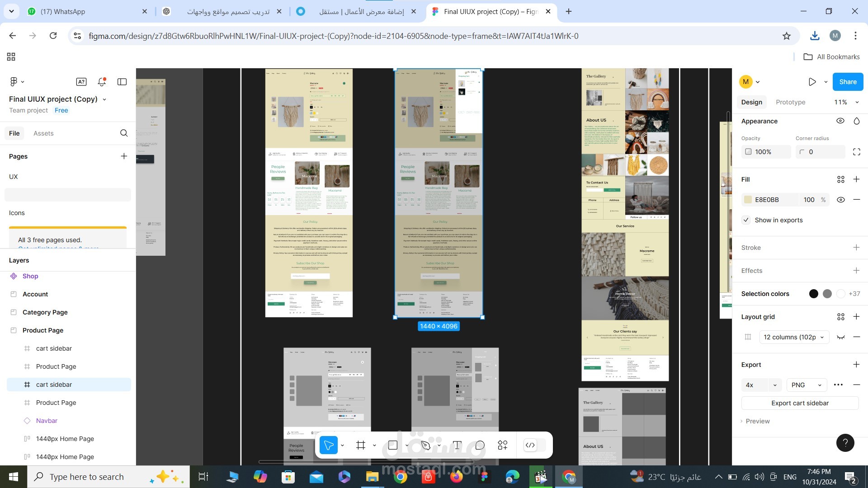
Task: Open the Actions tool in toolbar
Action: (503, 446)
